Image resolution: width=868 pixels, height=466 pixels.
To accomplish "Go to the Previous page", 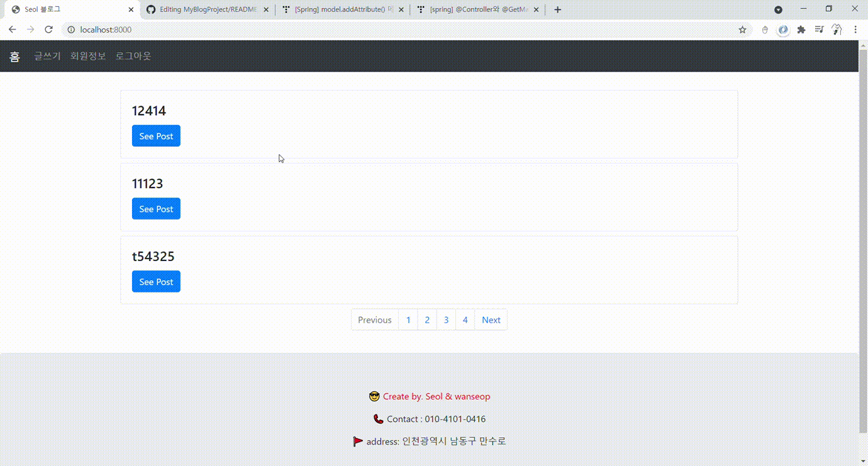I will pos(375,319).
